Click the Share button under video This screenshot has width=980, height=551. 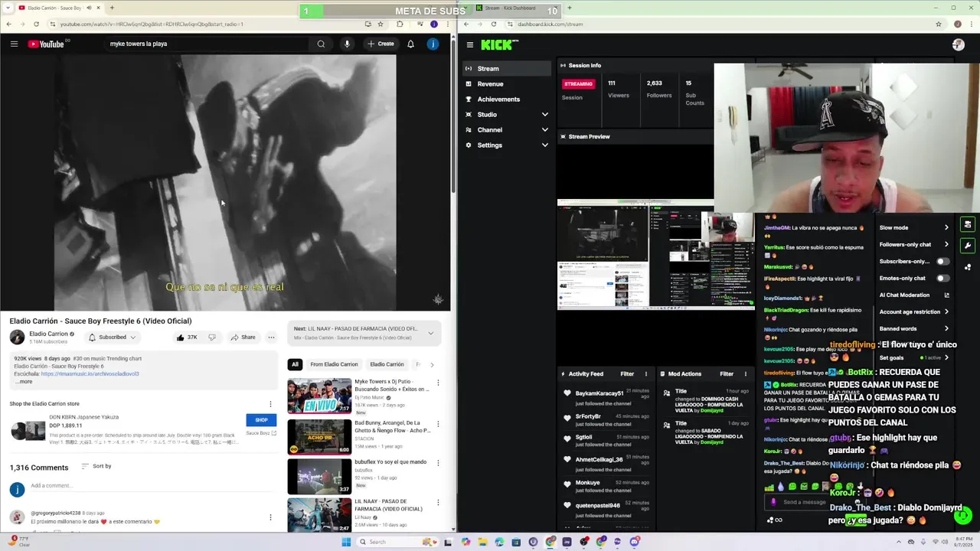click(243, 337)
